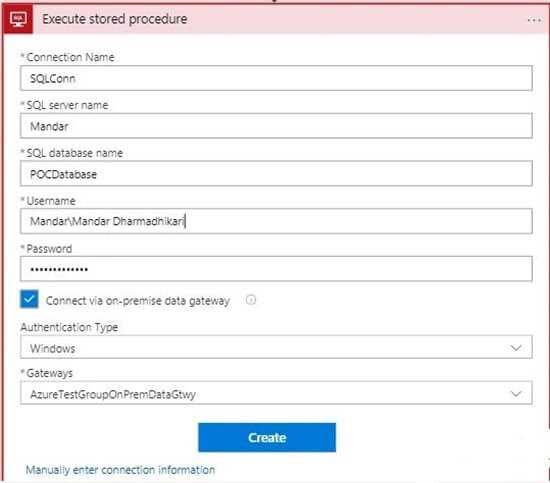Click the Gateways field label
Viewport: 550px width, 483px height.
(x=49, y=373)
